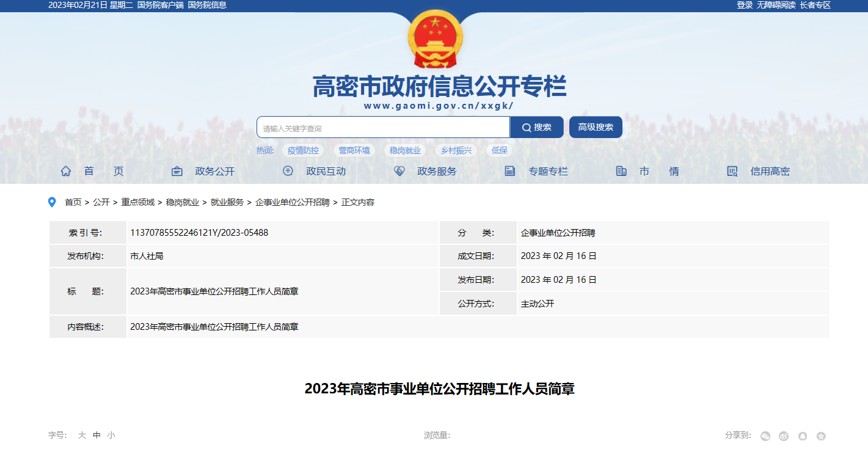Click 公开 in the breadcrumb trail
The width and height of the screenshot is (868, 452).
click(x=101, y=202)
